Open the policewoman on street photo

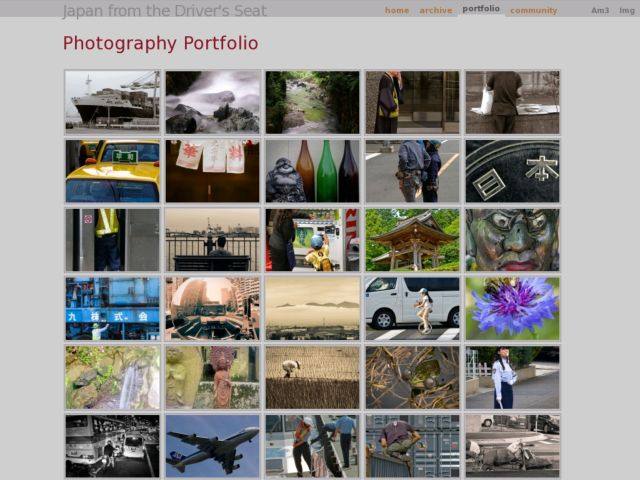click(513, 378)
